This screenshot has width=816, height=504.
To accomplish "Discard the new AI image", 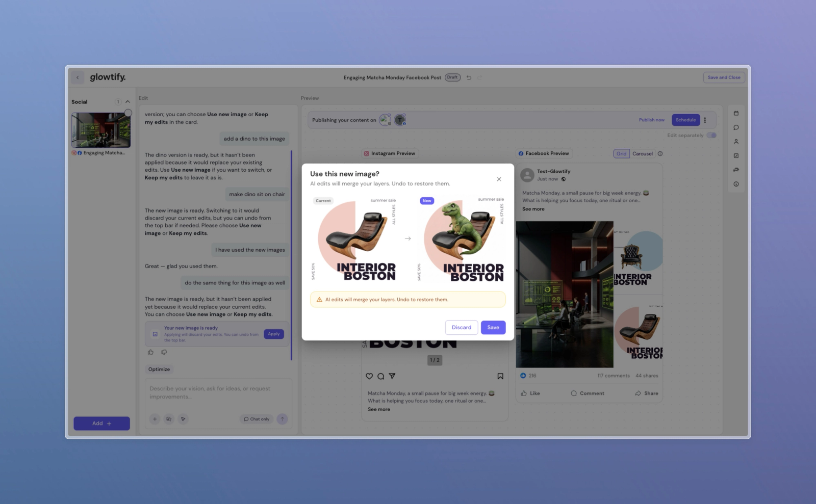I will click(x=462, y=327).
